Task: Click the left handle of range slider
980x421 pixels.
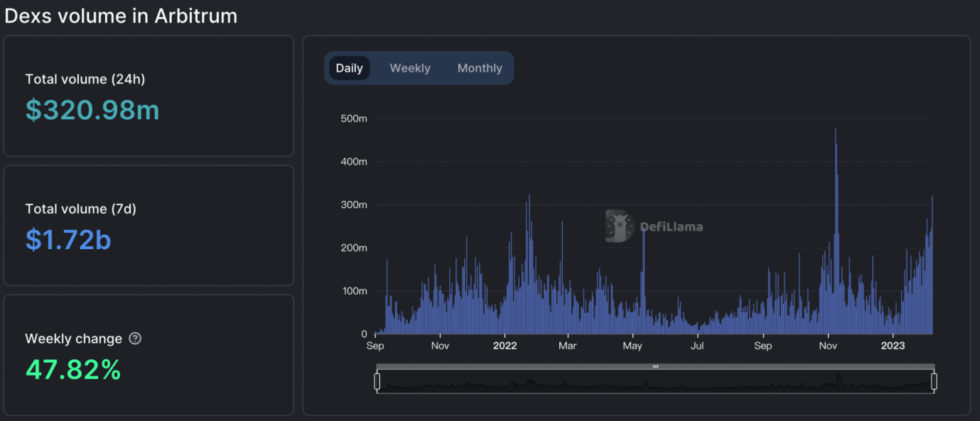Action: click(x=377, y=382)
